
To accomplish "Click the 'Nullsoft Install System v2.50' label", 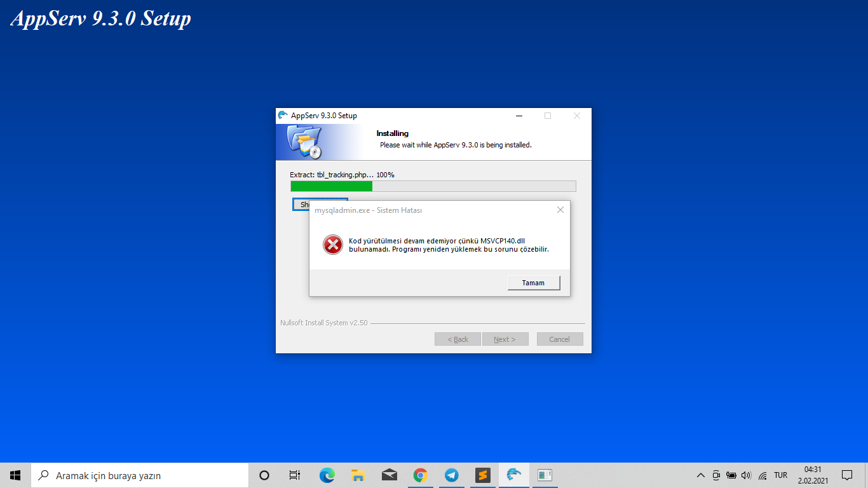I will pyautogui.click(x=323, y=323).
